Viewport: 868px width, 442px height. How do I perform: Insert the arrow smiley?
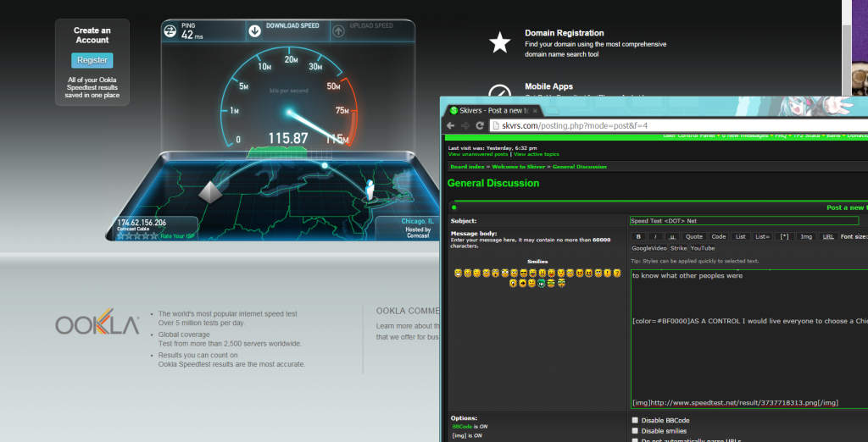tap(522, 283)
